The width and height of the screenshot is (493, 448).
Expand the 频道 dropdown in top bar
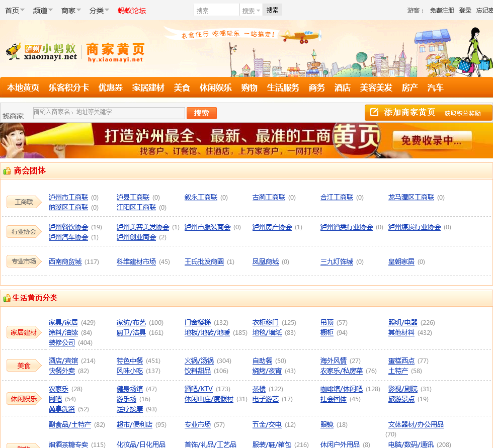pos(43,11)
